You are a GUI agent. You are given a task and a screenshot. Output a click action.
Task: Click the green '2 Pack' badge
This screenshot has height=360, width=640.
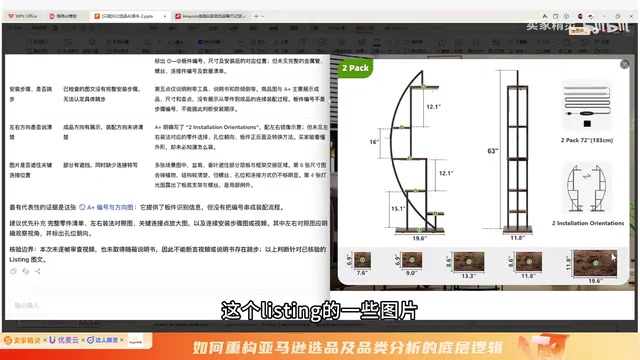(x=355, y=68)
